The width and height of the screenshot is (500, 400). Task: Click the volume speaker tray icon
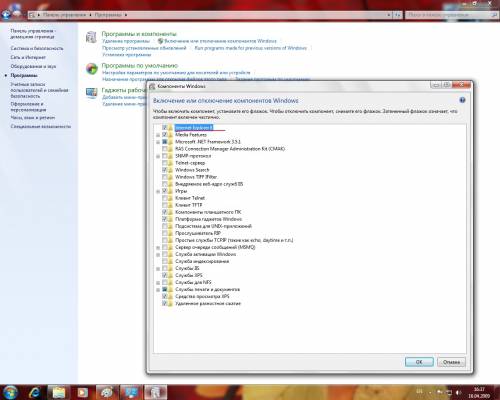click(x=459, y=393)
